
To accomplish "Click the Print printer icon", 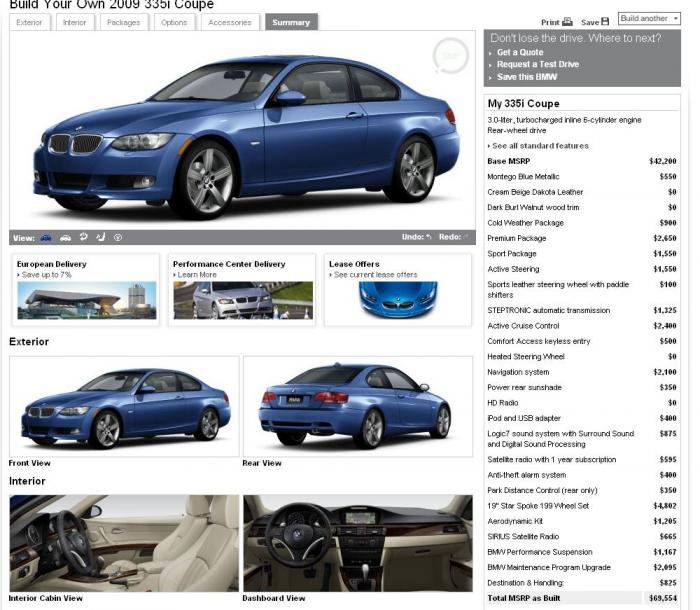I will (567, 22).
